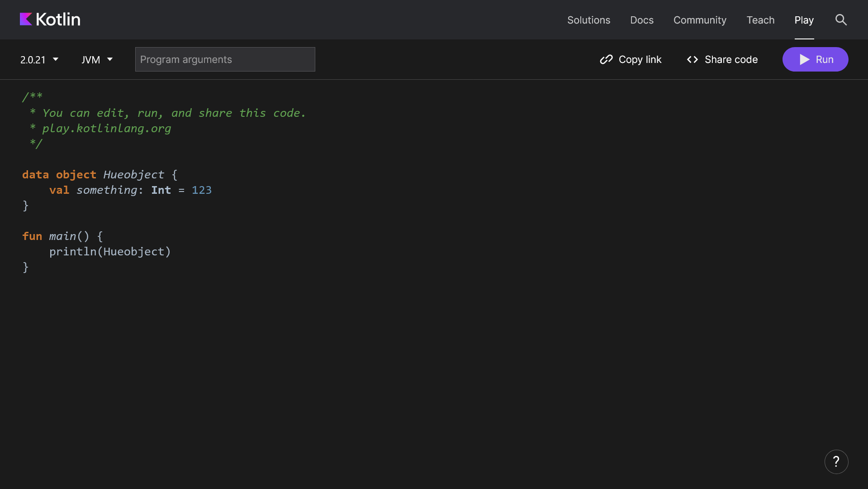Open the Docs menu item
This screenshot has width=868, height=489.
click(x=641, y=20)
